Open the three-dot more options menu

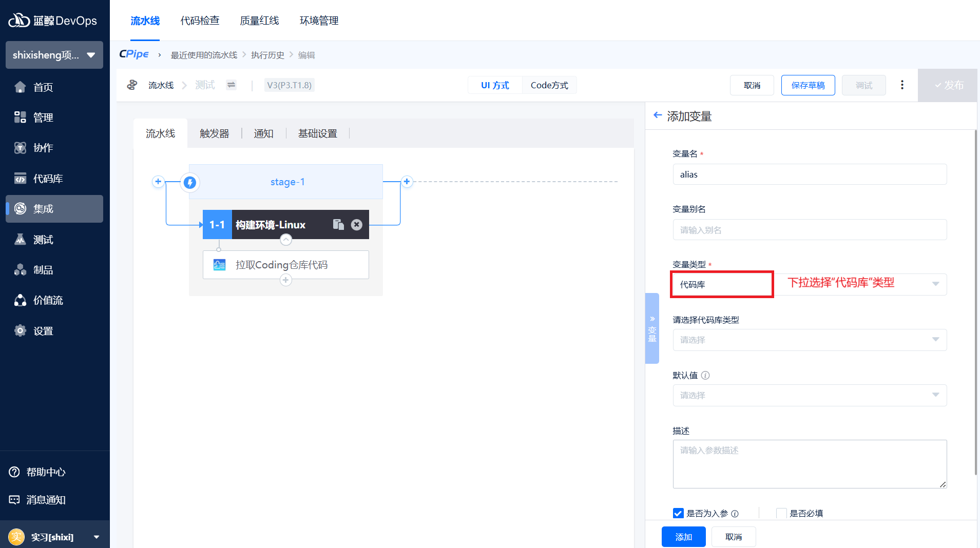click(902, 85)
